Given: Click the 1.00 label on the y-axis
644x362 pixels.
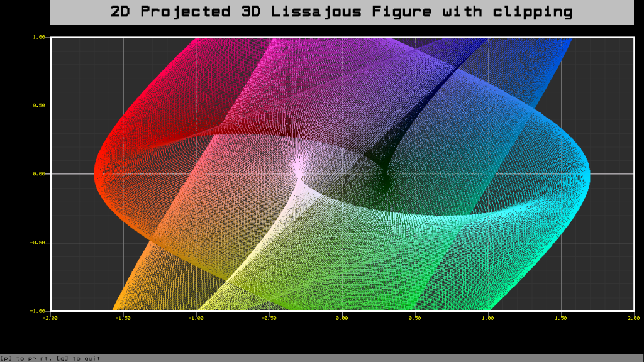Looking at the screenshot, I should 39,37.
